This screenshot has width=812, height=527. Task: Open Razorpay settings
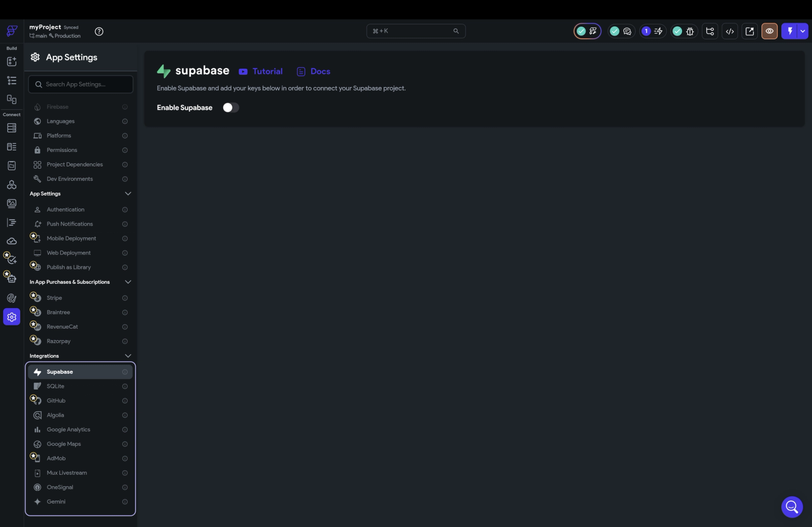pyautogui.click(x=80, y=341)
